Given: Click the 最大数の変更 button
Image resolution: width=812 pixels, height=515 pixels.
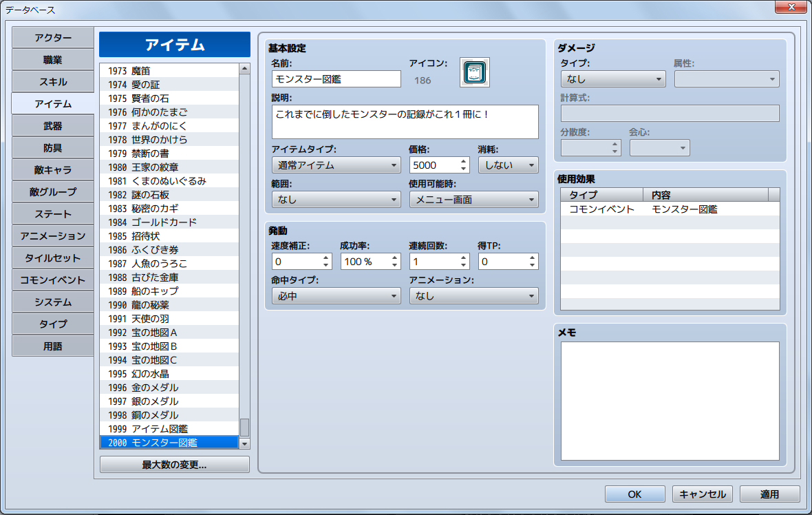Looking at the screenshot, I should 174,464.
